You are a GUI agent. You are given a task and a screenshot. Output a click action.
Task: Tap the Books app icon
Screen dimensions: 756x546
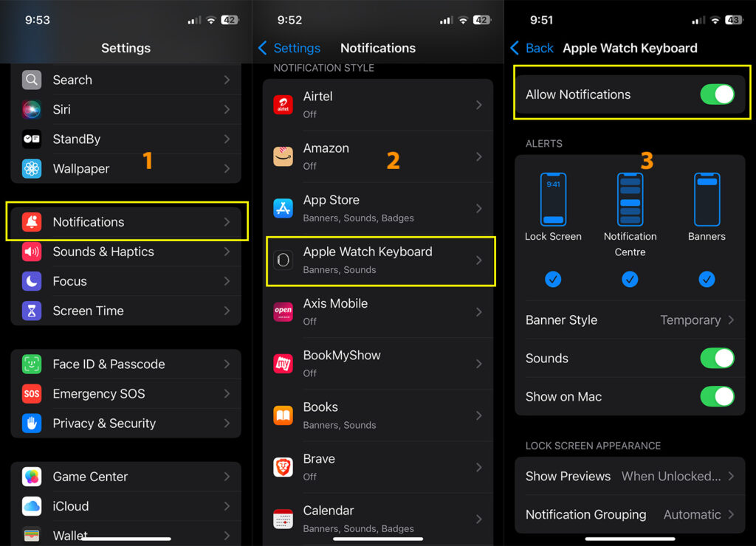pos(283,415)
